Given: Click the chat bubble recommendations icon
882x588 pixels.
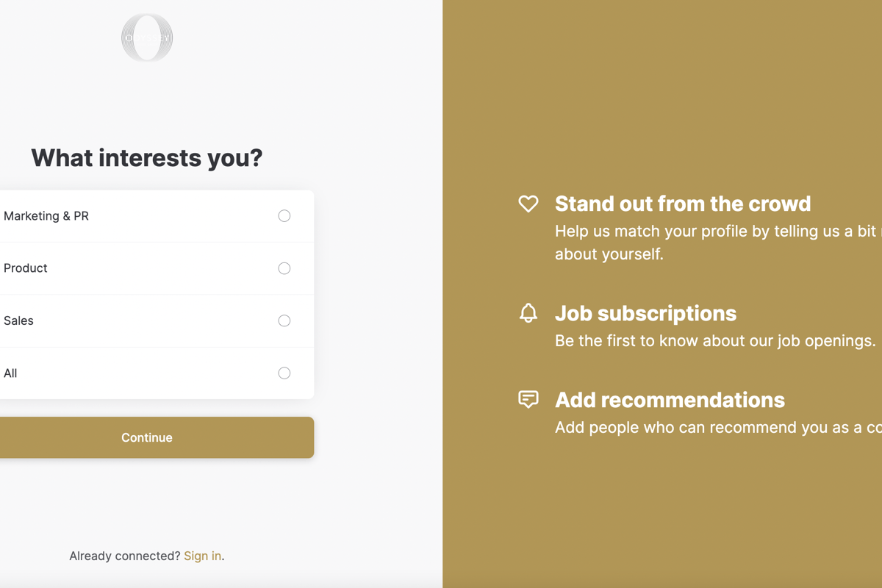Looking at the screenshot, I should 528,399.
